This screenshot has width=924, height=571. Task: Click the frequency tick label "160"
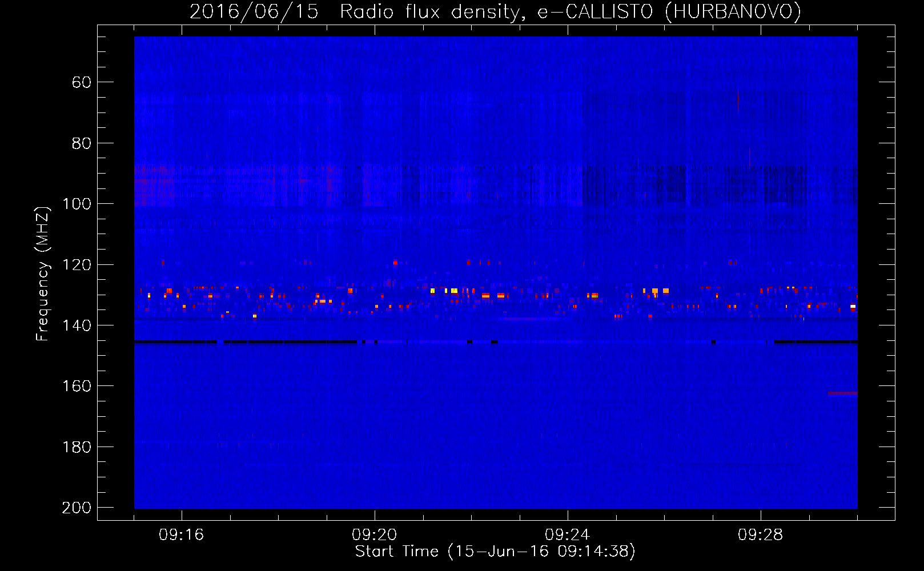[x=77, y=387]
